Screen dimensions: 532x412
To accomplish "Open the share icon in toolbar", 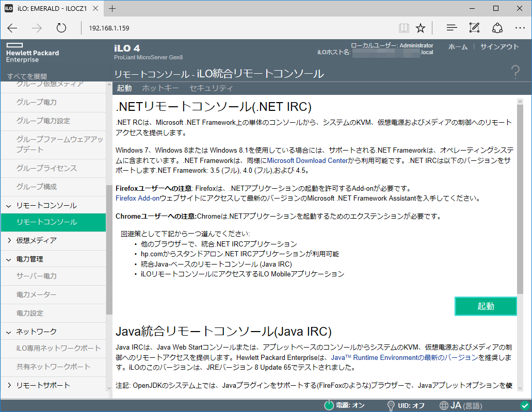I will [497, 28].
